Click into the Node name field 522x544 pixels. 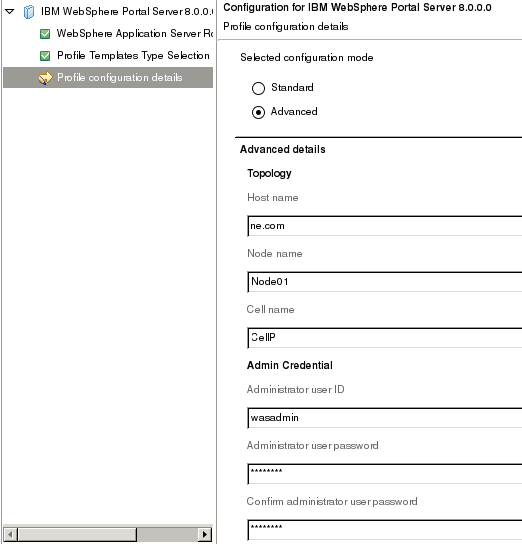click(x=385, y=282)
